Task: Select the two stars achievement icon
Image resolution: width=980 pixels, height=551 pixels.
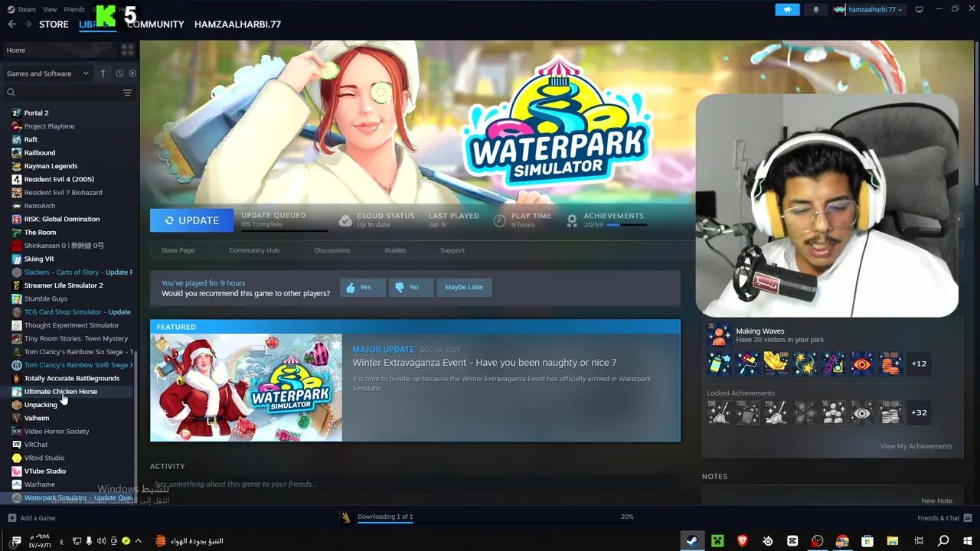Action: click(805, 364)
